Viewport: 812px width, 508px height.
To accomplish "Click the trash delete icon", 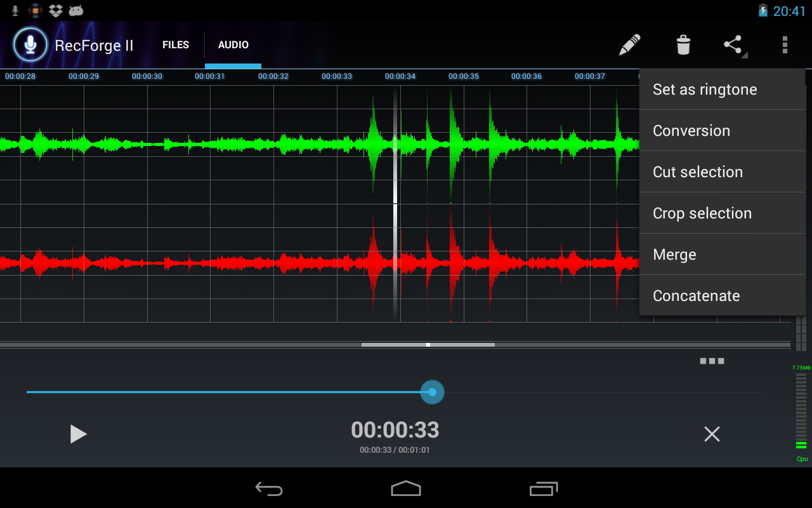I will [683, 44].
